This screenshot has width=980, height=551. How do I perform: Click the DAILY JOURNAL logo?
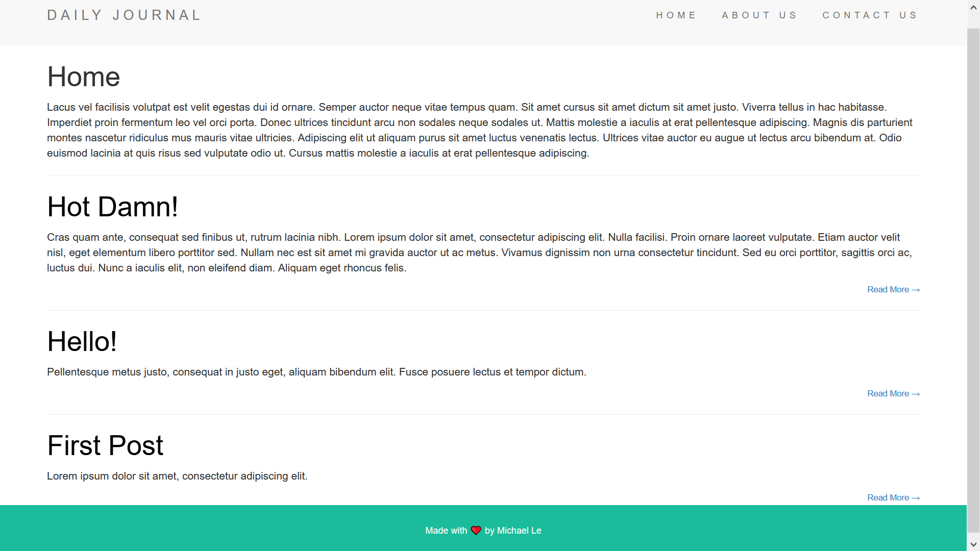pyautogui.click(x=125, y=15)
